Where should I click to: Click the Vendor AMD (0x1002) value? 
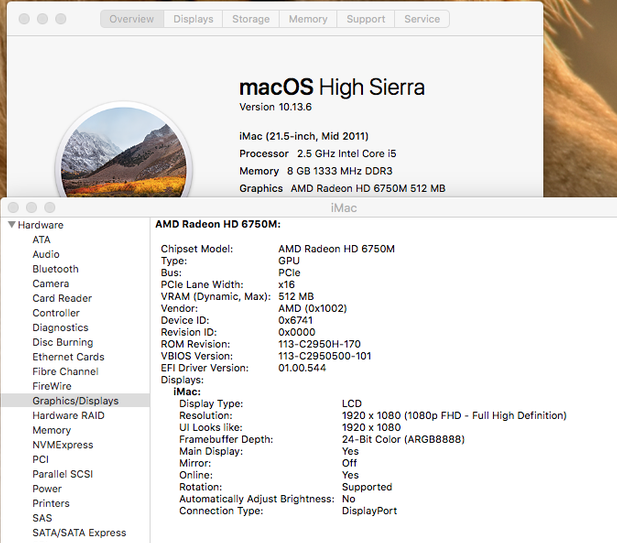point(312,308)
